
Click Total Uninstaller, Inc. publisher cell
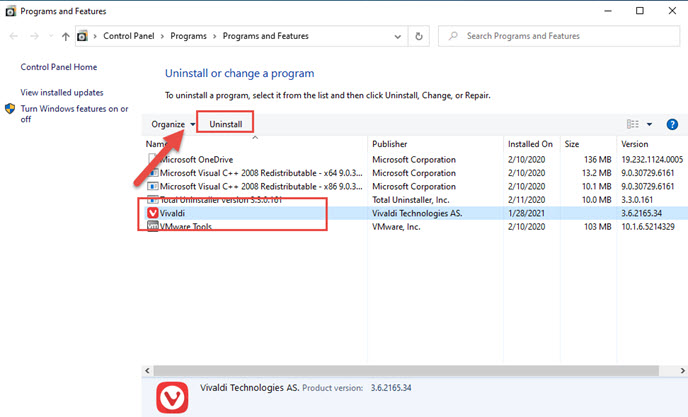click(x=411, y=200)
